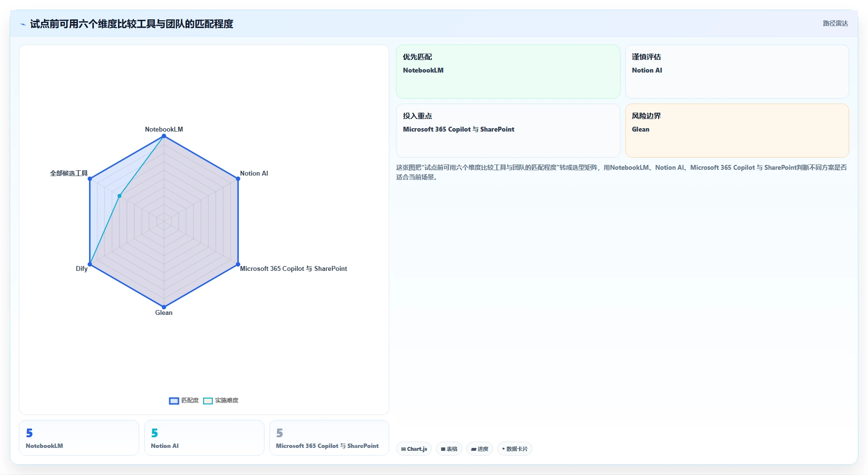Click the Dify radar axis label
868x475 pixels.
[82, 268]
